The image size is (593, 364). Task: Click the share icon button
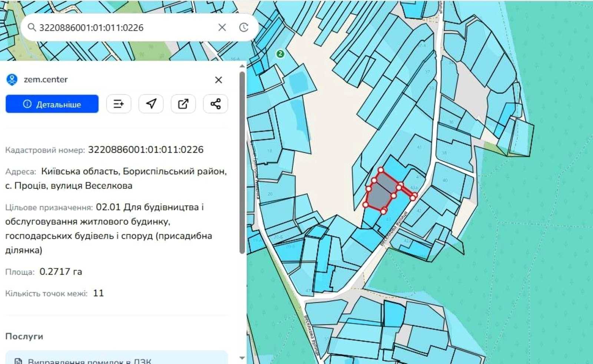[215, 104]
